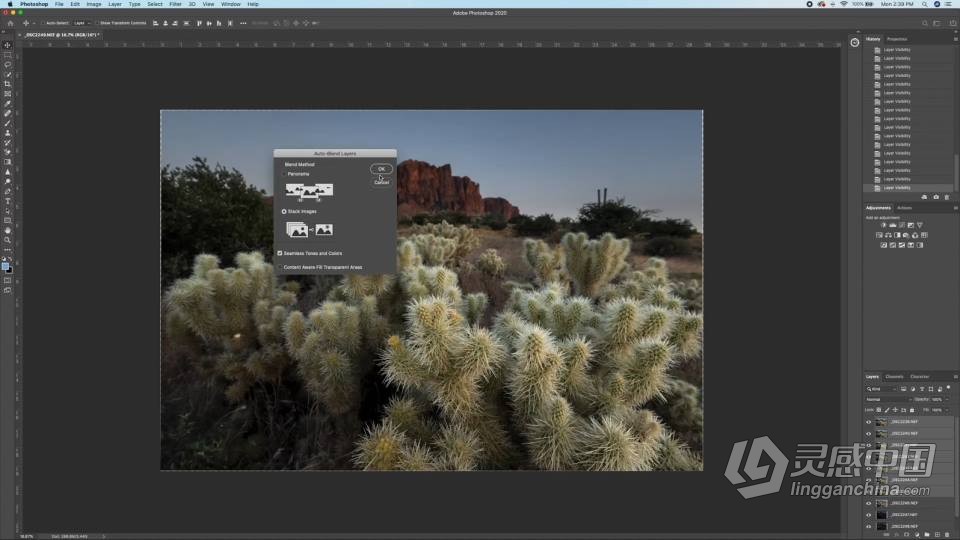Open macOS Spotlight search icon
960x540 pixels.
(924, 4)
